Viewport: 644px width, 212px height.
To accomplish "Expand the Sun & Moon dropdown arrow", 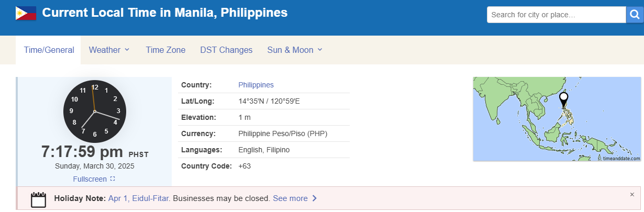I will tap(320, 50).
